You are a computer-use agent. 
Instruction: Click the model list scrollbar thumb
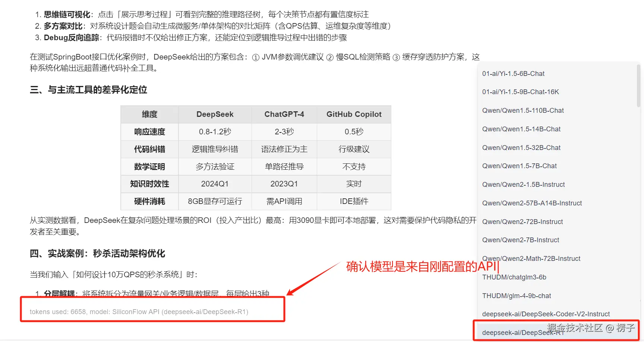(638, 86)
